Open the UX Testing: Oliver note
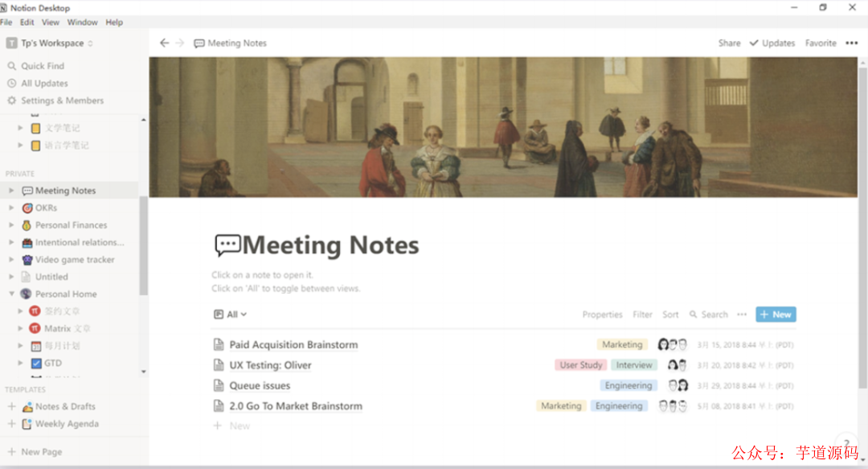 [270, 364]
